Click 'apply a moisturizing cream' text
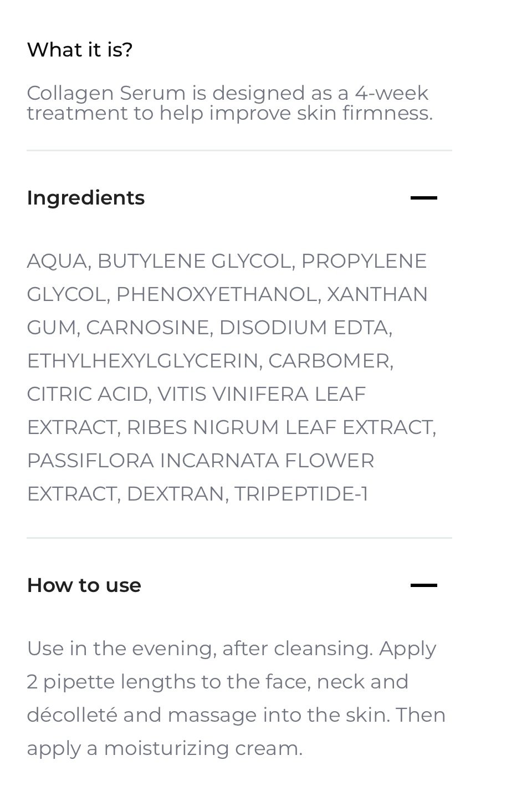Image resolution: width=532 pixels, height=791 pixels. click(165, 748)
